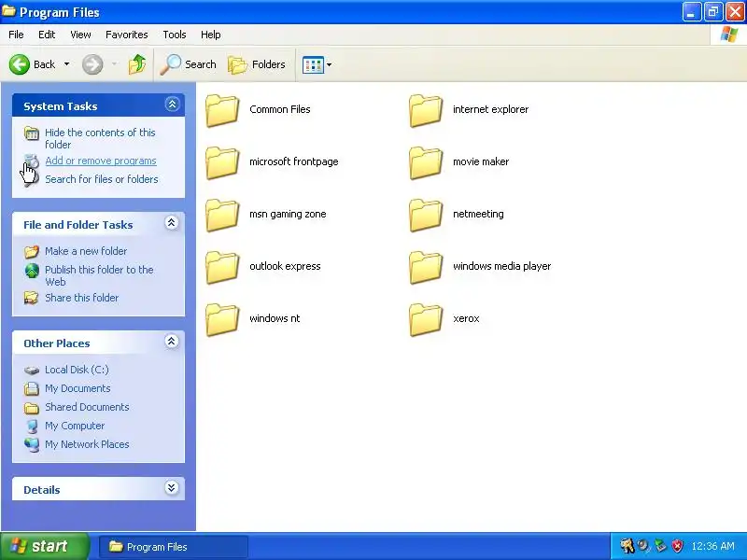Screen dimensions: 747x560
Task: Collapse the System Tasks panel
Action: (x=172, y=105)
